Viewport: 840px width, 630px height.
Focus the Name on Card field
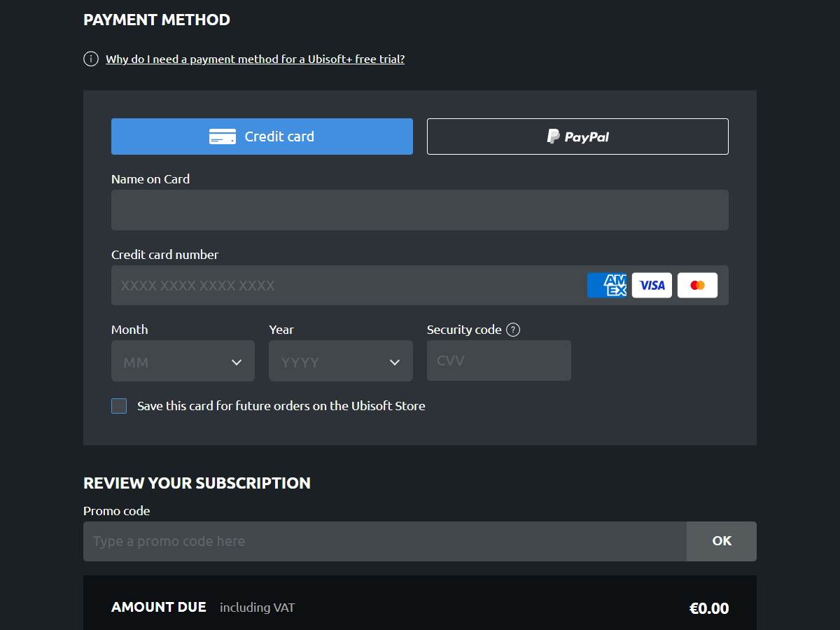pyautogui.click(x=419, y=210)
